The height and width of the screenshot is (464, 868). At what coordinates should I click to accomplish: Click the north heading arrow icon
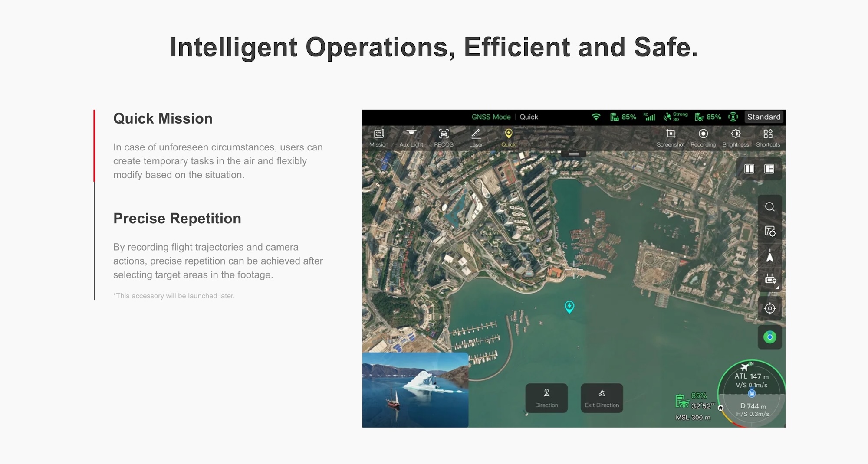(x=769, y=256)
